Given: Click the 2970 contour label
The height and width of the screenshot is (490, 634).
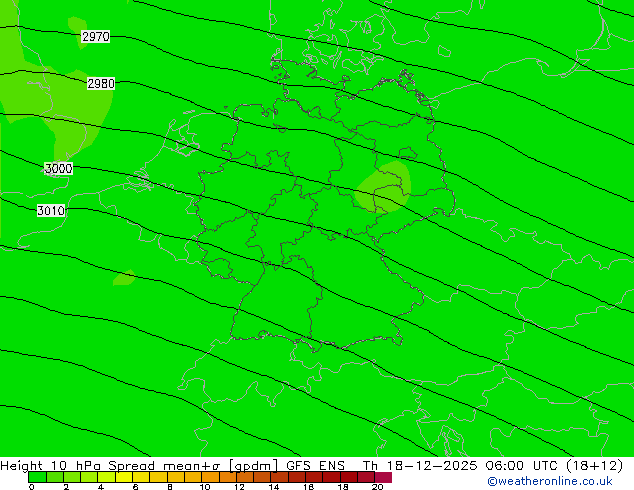Looking at the screenshot, I should (x=95, y=36).
